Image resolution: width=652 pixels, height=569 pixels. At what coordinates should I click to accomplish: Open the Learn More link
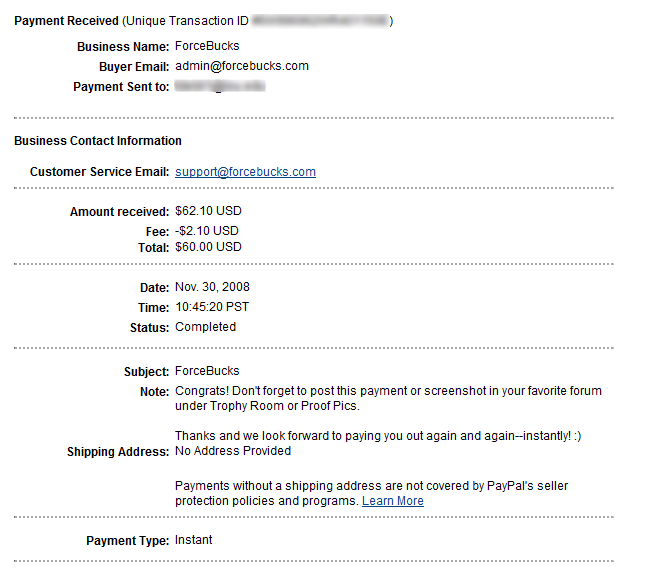tap(392, 501)
